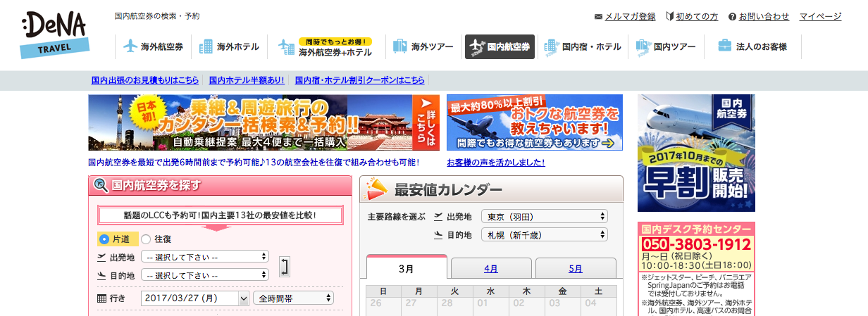Open 海外ホテル from the navigation bar

(230, 47)
